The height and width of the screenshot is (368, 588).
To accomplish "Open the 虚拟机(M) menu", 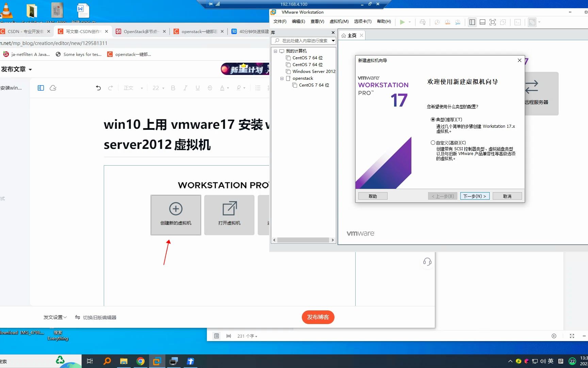I will point(339,21).
